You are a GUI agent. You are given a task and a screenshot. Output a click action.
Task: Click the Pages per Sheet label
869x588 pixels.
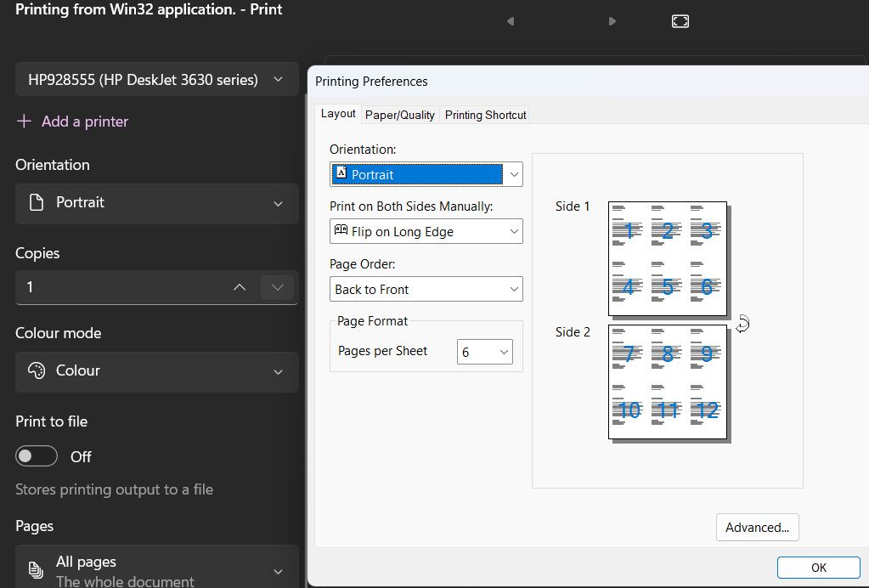(x=382, y=351)
